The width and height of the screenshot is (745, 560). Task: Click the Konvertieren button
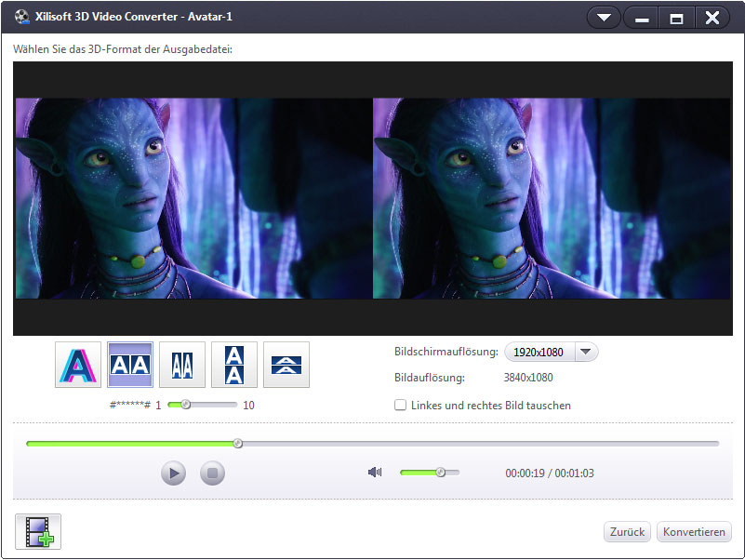click(x=694, y=531)
